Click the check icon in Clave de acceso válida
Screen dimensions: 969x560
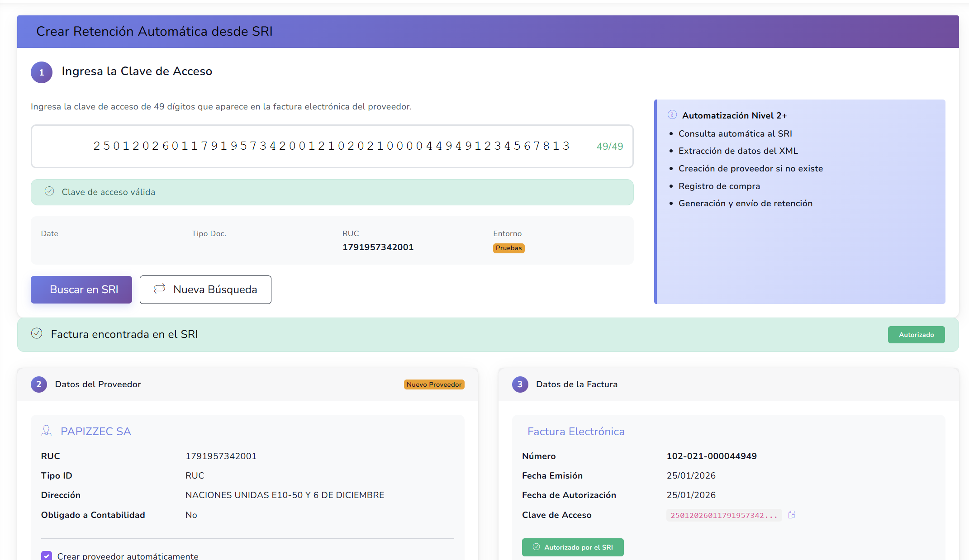point(49,191)
